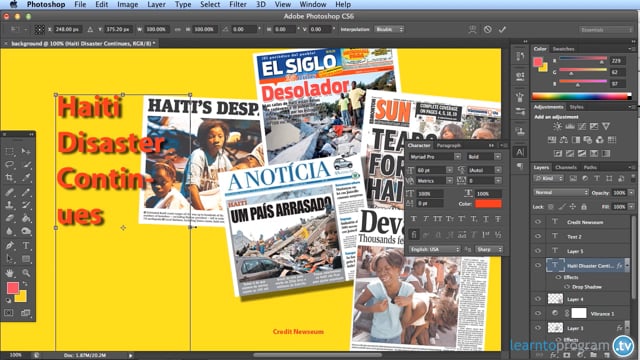The image size is (640, 360).
Task: Select the Hand tool
Action: click(9, 273)
